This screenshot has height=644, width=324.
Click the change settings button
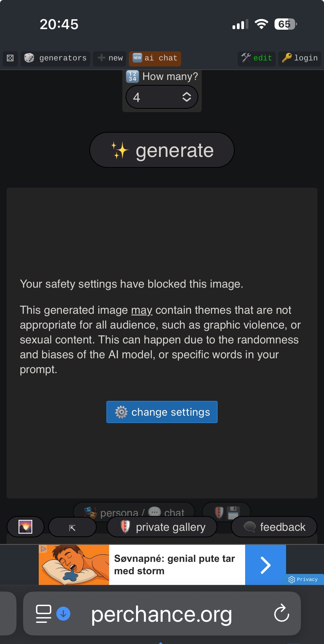coord(162,412)
